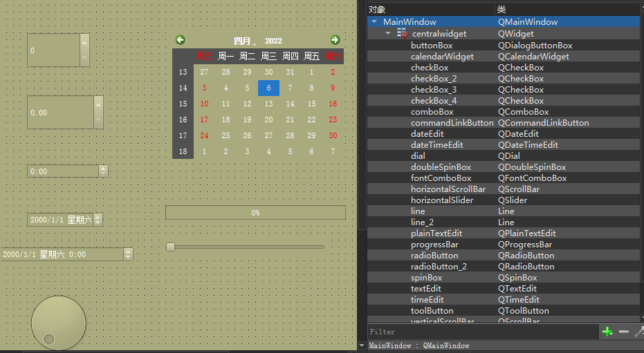The image size is (644, 353).
Task: Select April 20 in the calendar
Action: [268, 120]
